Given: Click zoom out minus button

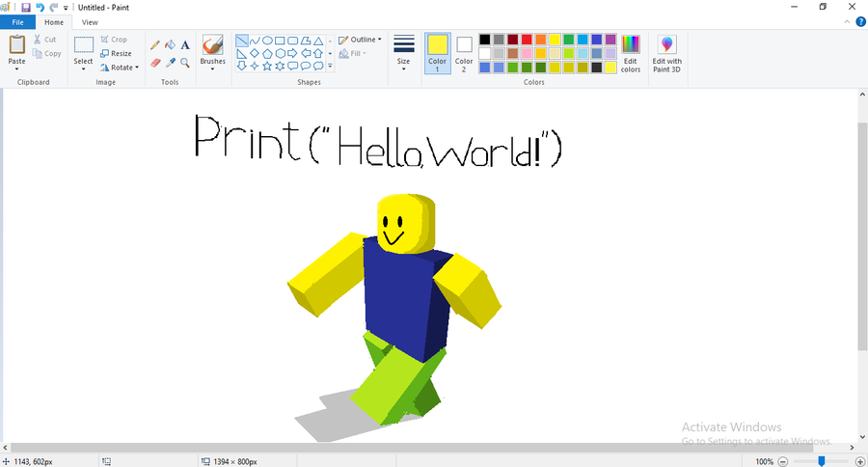Looking at the screenshot, I should (x=783, y=461).
